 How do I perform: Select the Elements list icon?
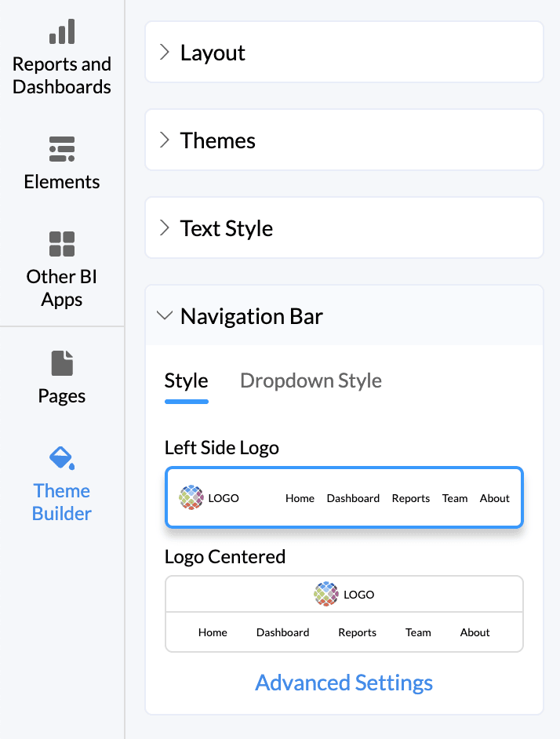[62, 149]
